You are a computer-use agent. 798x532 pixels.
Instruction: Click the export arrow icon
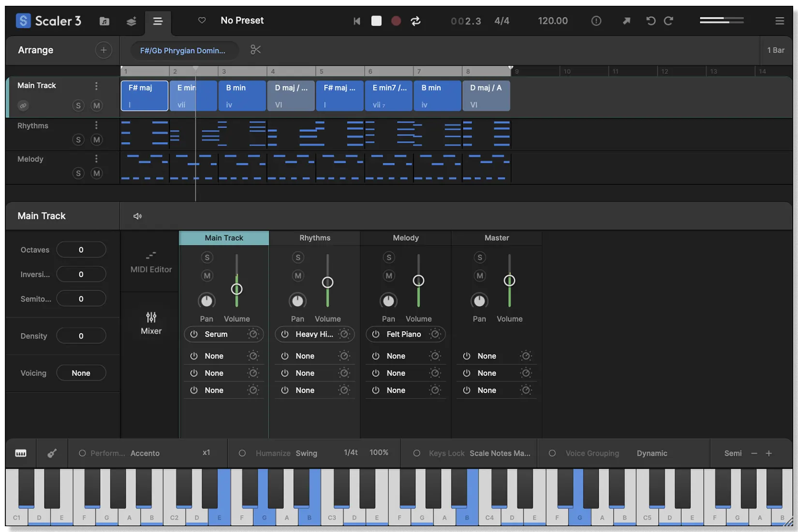point(626,21)
